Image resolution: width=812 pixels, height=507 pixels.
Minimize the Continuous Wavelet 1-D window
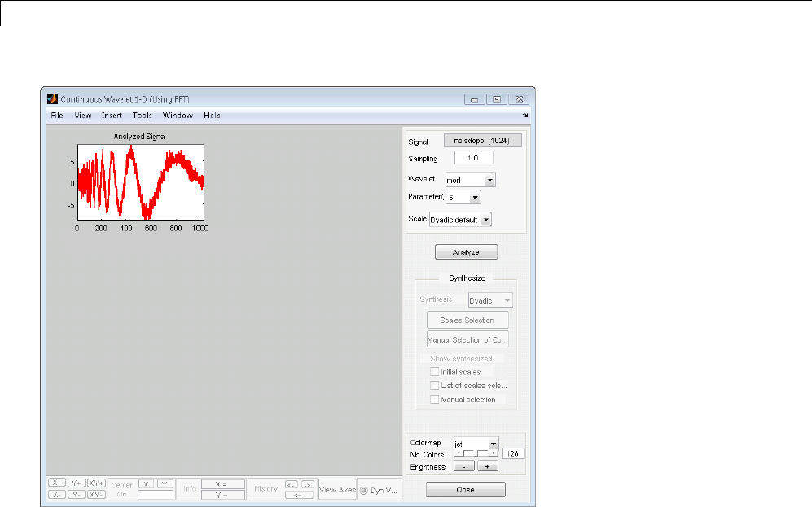click(x=474, y=99)
